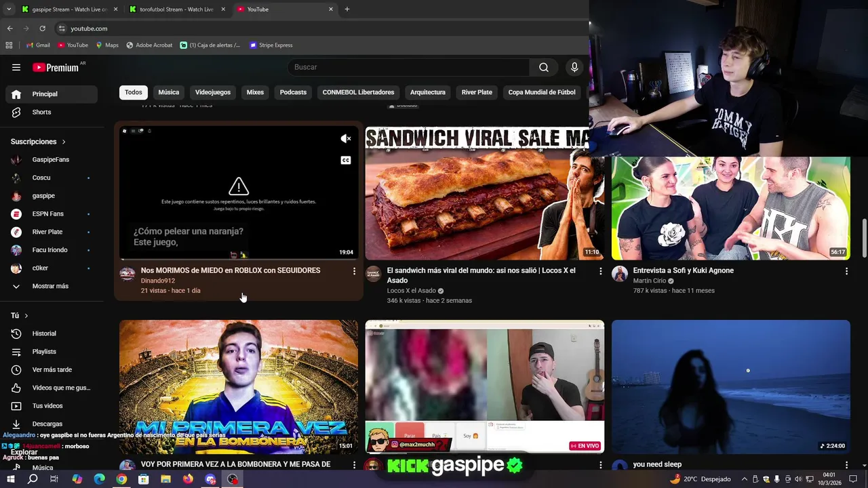The image size is (868, 488).
Task: Open Coscu channel subscription
Action: (52, 178)
